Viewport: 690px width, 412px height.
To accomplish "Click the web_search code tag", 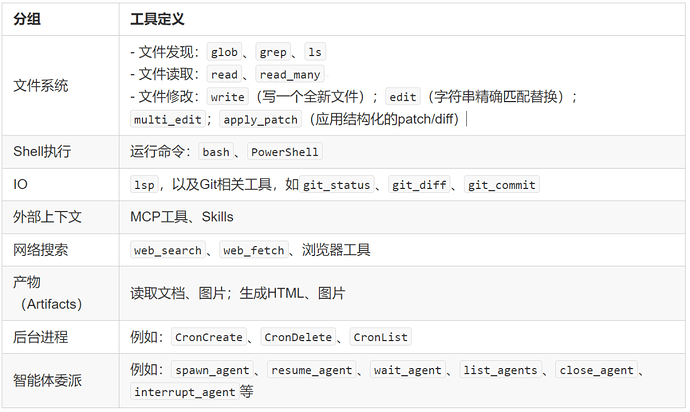I will [x=168, y=250].
